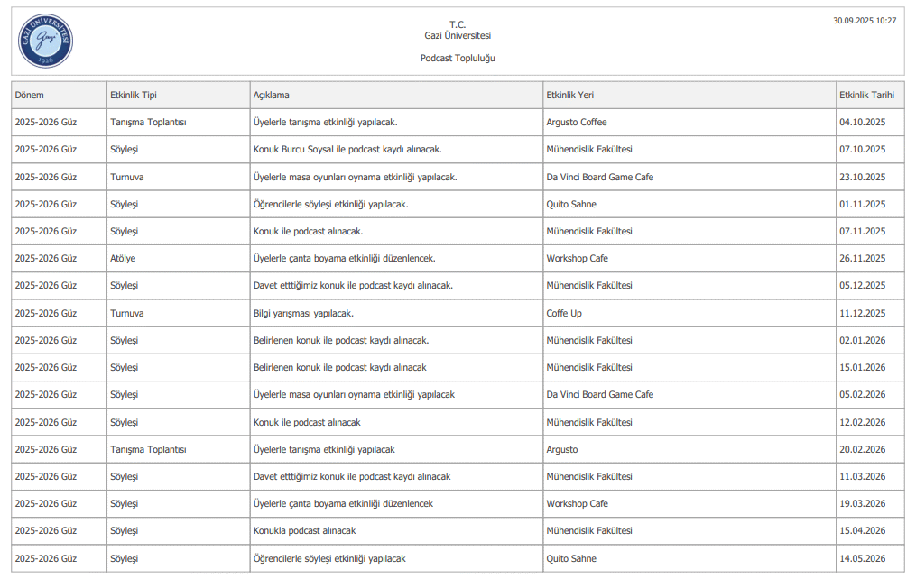
Task: Select the date 14.05.2026 cell
Action: 862,558
